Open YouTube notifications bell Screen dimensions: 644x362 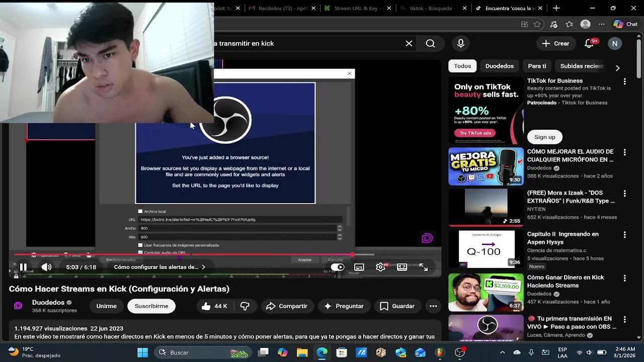[x=589, y=44]
